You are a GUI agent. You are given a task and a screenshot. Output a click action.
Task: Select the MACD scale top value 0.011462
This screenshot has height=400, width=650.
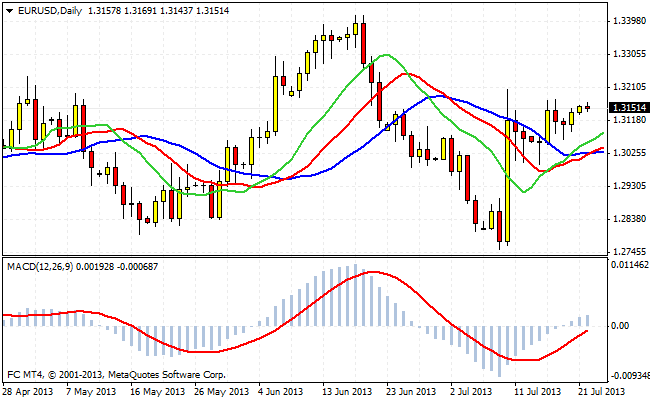[x=630, y=264]
